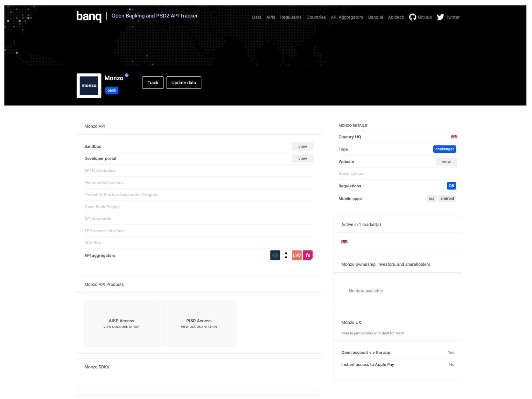
Task: Open the Countries page
Action: click(316, 17)
